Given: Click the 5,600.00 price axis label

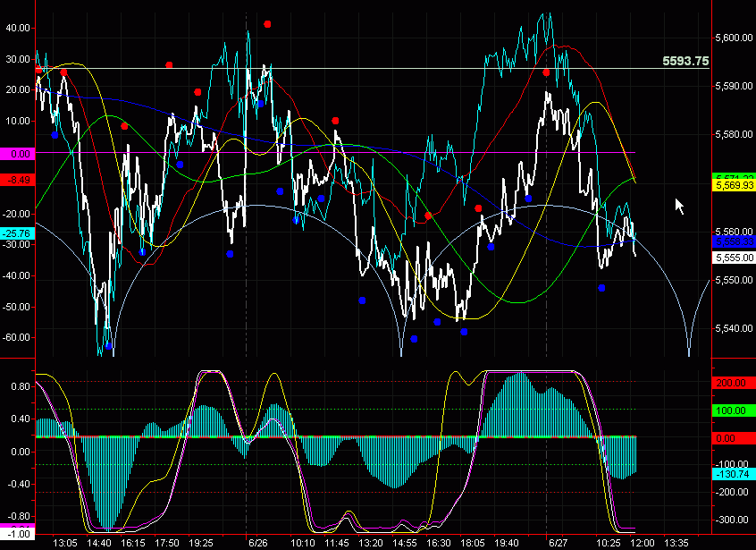Looking at the screenshot, I should tap(734, 38).
